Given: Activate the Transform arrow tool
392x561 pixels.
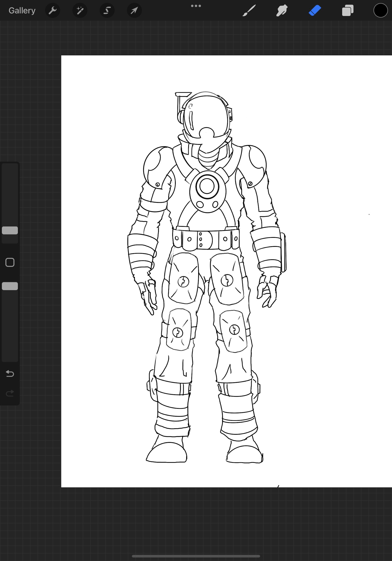Looking at the screenshot, I should (x=134, y=10).
